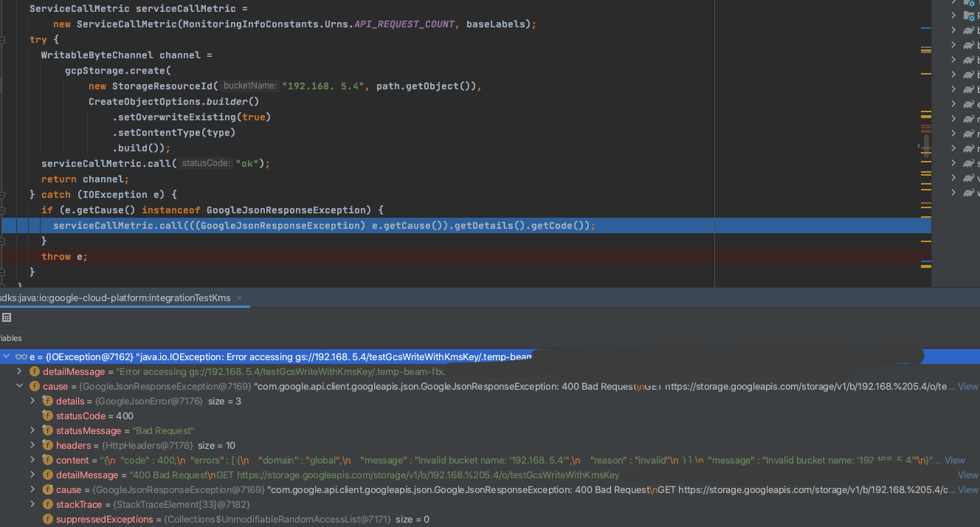The width and height of the screenshot is (980, 527).
Task: Select the stackTrace variable row
Action: click(x=490, y=504)
